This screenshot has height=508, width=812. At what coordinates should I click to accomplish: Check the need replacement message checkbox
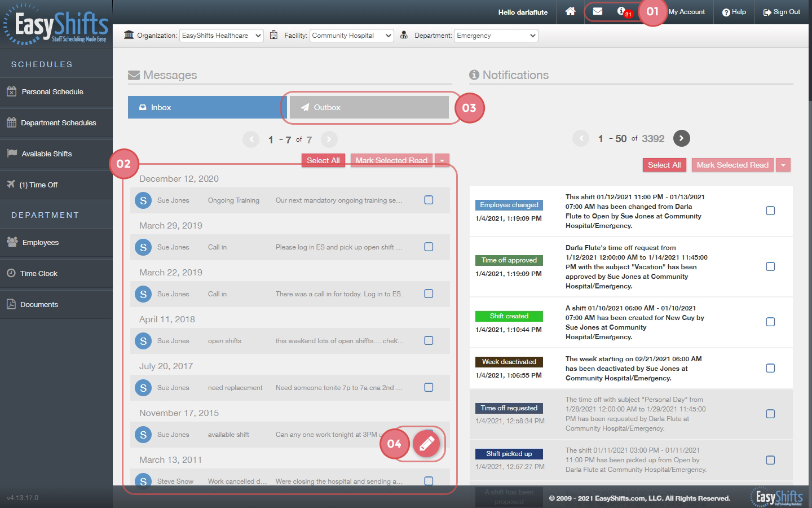(x=429, y=387)
